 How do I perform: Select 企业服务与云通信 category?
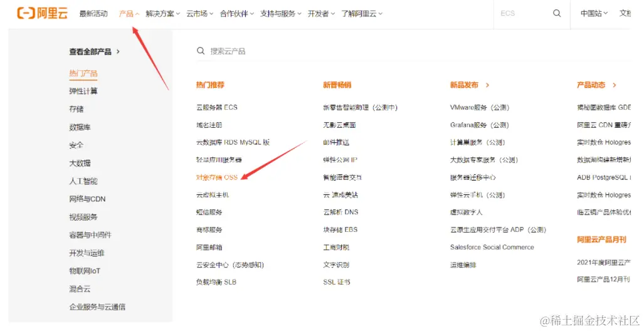97,307
